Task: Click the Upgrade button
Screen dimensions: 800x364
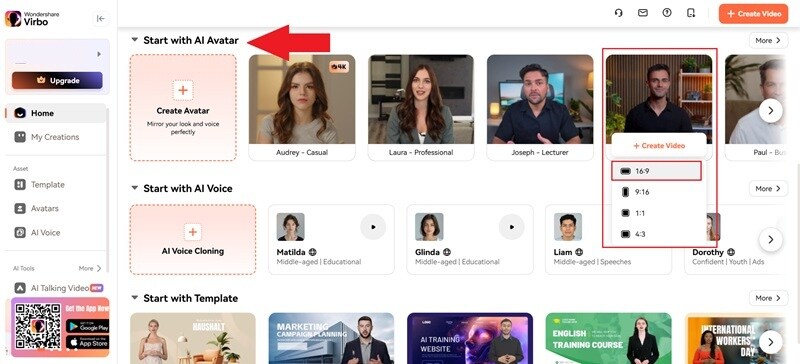Action: click(x=57, y=81)
